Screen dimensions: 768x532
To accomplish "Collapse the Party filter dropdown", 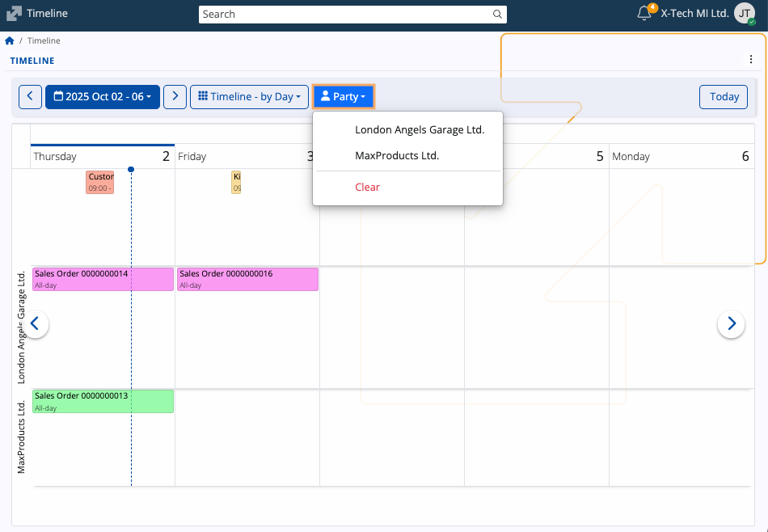I will (344, 97).
